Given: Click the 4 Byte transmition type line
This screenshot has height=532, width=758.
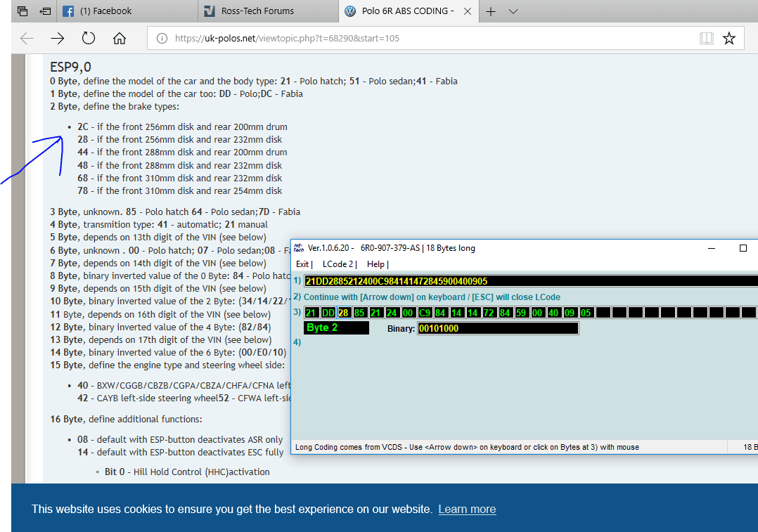Looking at the screenshot, I should coord(159,225).
